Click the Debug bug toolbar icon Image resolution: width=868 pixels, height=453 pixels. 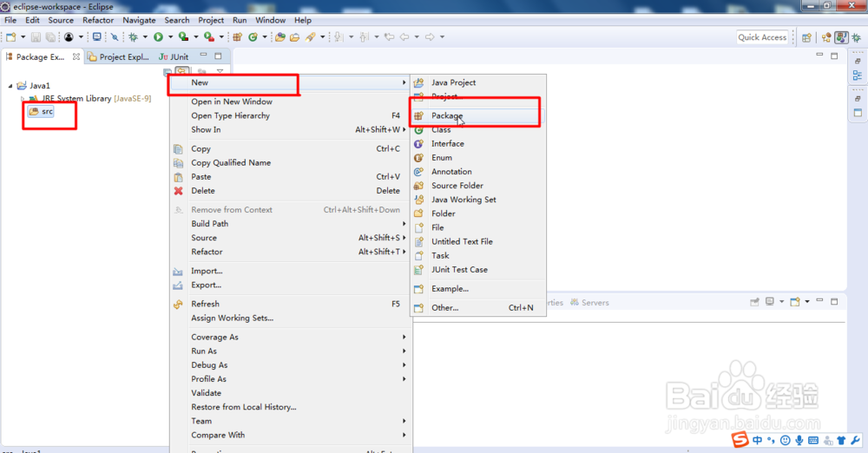pos(133,37)
